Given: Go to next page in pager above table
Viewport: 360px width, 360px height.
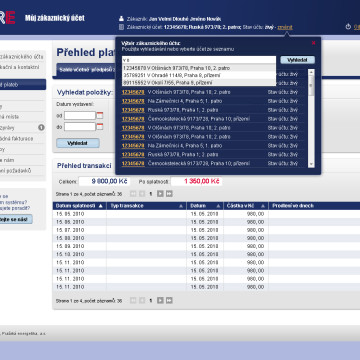Looking at the screenshot, I should [160, 194].
